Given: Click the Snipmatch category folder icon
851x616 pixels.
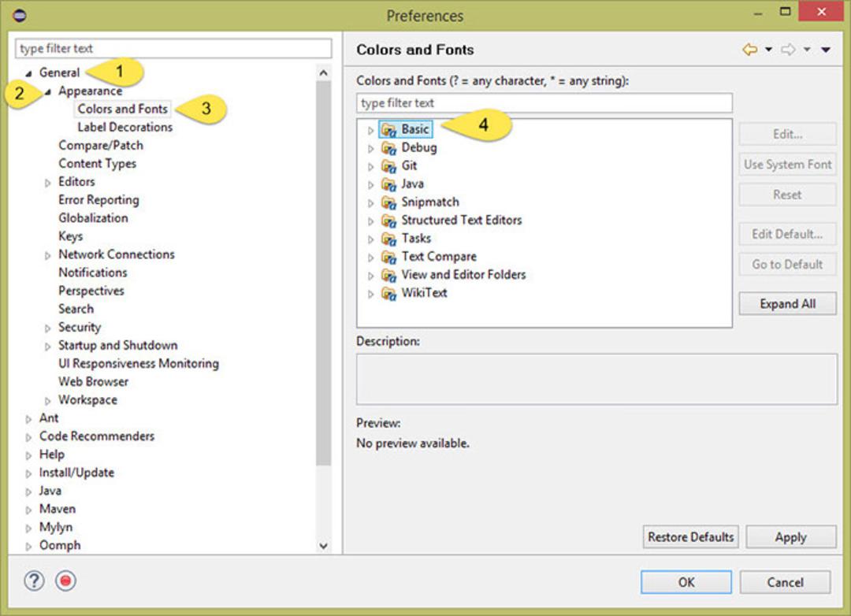Looking at the screenshot, I should [388, 202].
